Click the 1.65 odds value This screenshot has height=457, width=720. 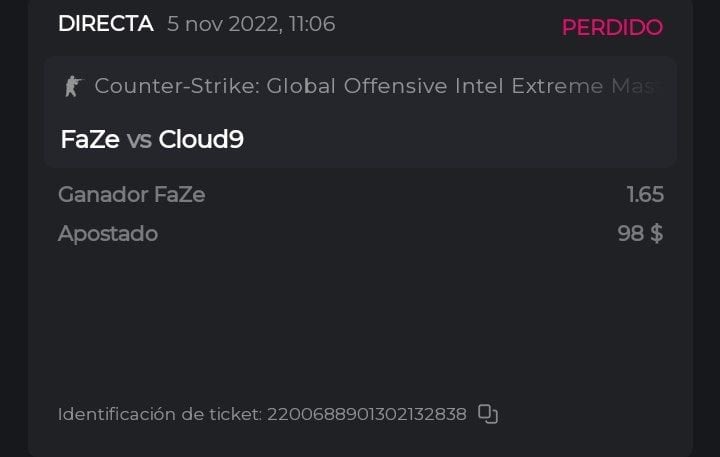point(645,195)
